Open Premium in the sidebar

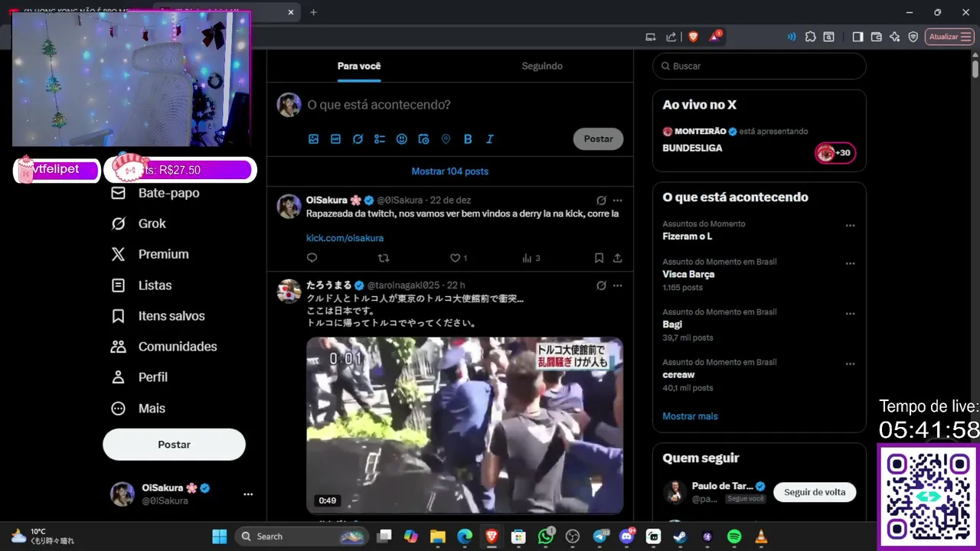(150, 254)
